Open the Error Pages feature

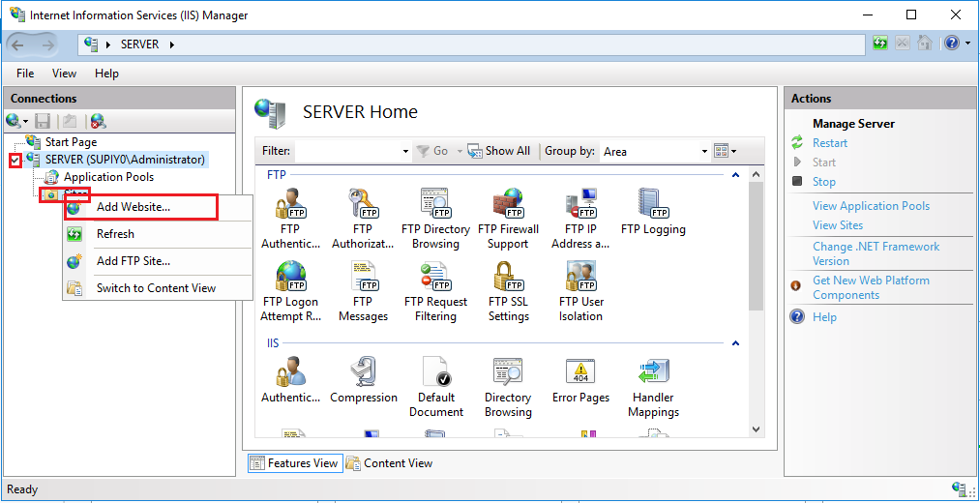580,379
